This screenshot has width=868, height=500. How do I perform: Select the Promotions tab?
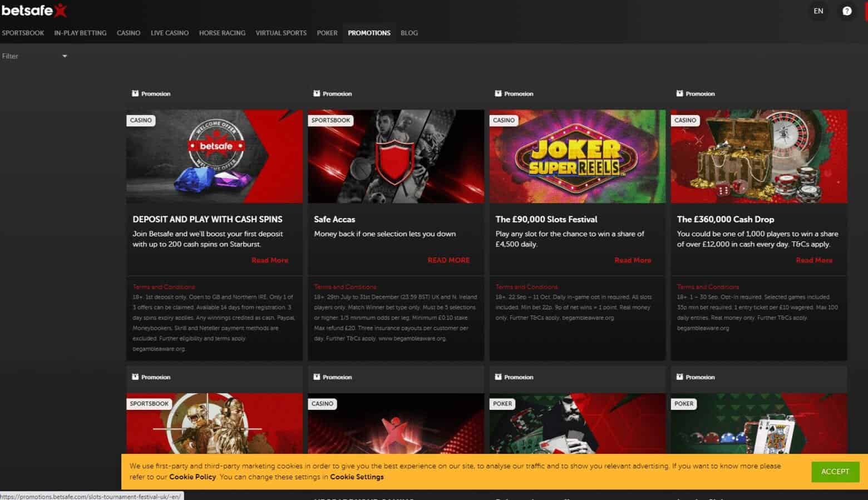click(x=369, y=33)
